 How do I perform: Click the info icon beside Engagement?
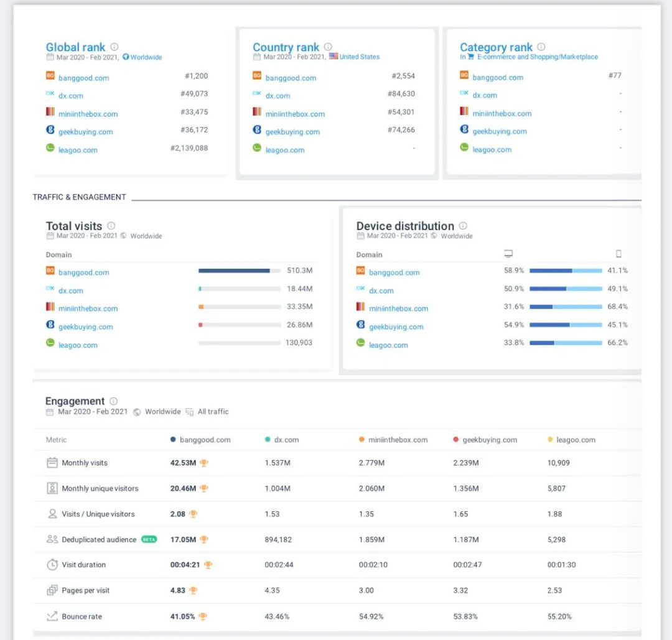point(114,401)
